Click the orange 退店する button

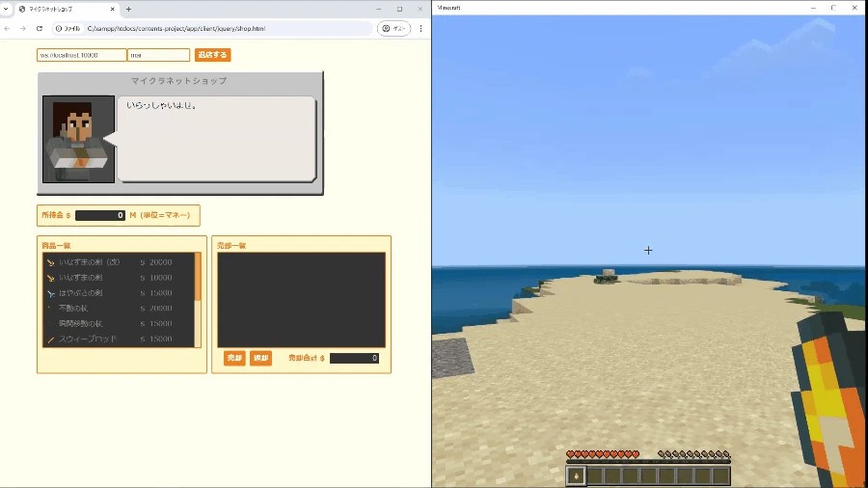coord(212,55)
